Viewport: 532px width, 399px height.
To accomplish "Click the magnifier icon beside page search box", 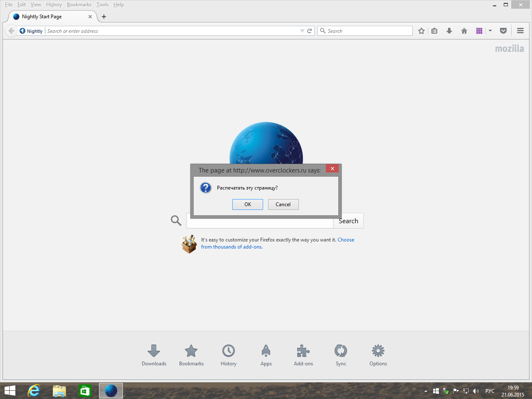I will tap(176, 221).
